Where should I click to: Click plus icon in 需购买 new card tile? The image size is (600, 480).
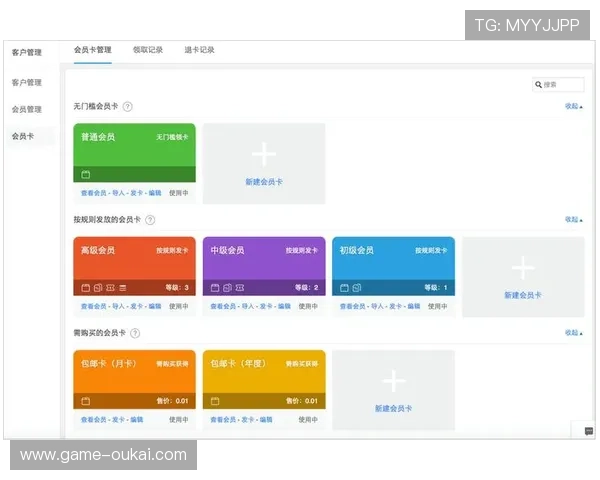pyautogui.click(x=393, y=381)
